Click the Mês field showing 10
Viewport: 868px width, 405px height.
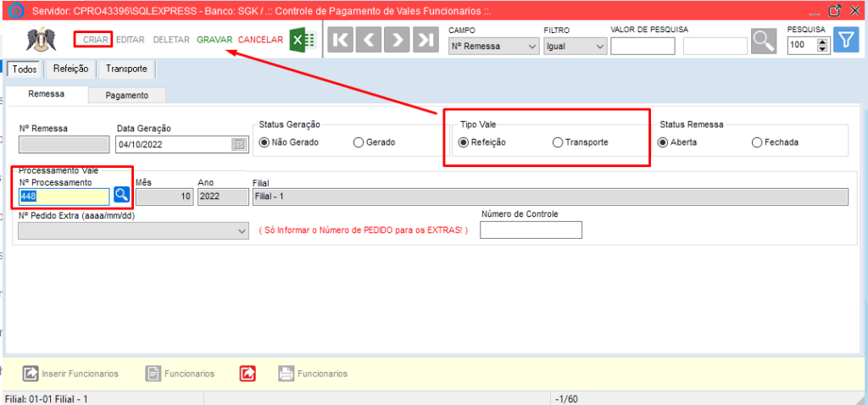click(x=164, y=197)
